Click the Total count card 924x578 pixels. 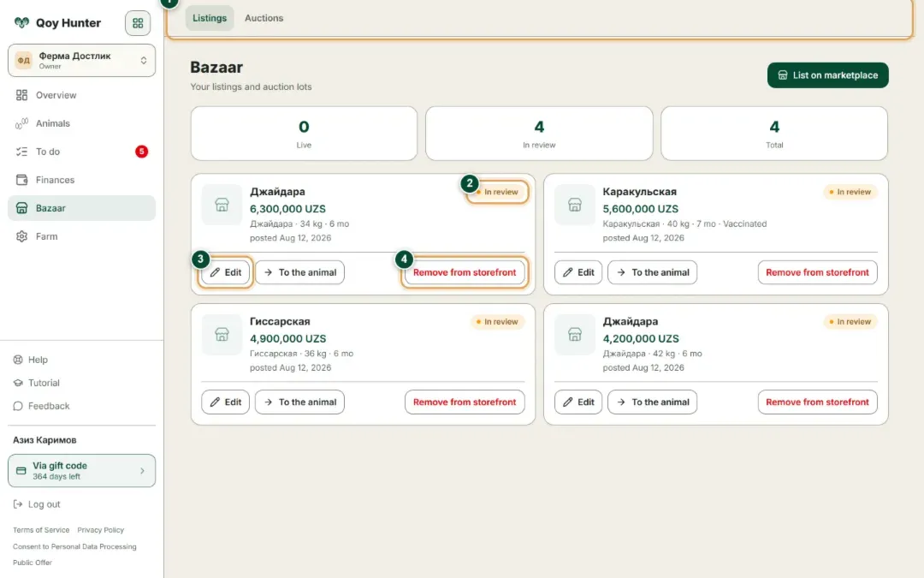(x=774, y=134)
